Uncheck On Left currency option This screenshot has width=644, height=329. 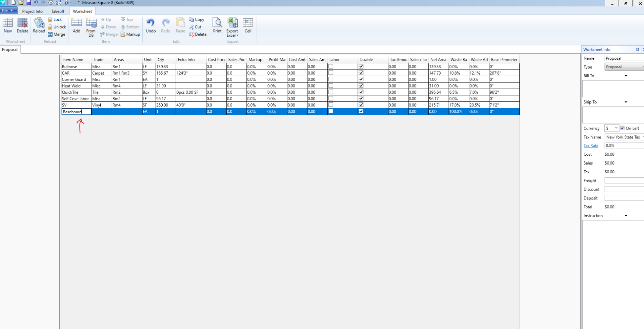[x=622, y=128]
